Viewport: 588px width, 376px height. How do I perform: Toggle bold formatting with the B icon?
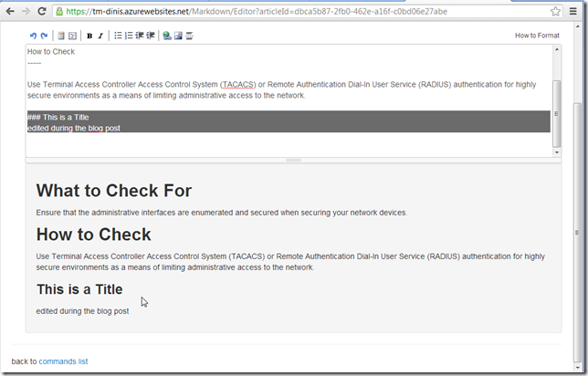[89, 36]
